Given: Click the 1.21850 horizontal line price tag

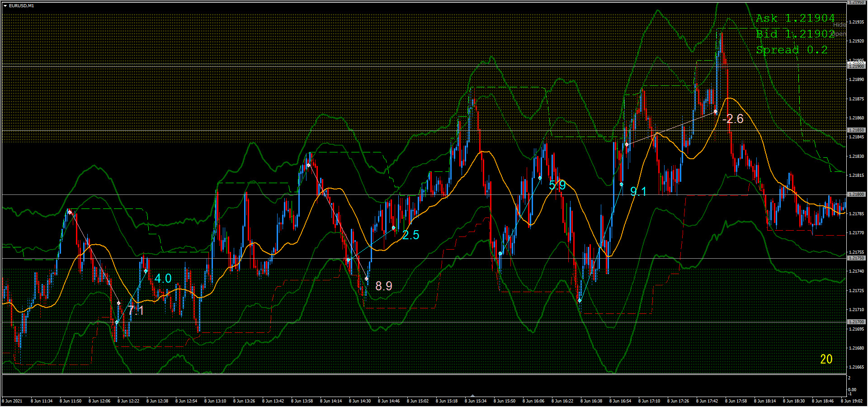Looking at the screenshot, I should (x=856, y=130).
